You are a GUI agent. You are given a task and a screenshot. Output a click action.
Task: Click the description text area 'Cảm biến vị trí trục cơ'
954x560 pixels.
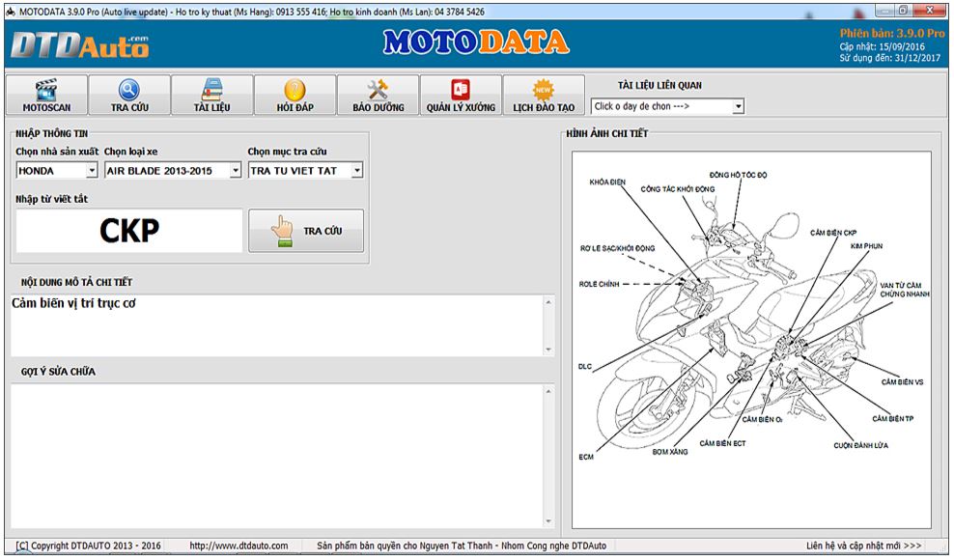(277, 325)
